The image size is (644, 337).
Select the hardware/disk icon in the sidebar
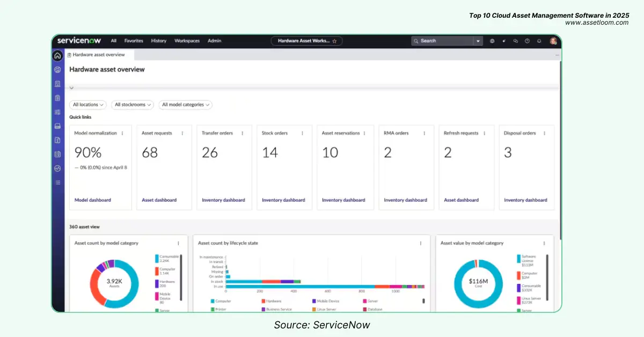click(57, 126)
